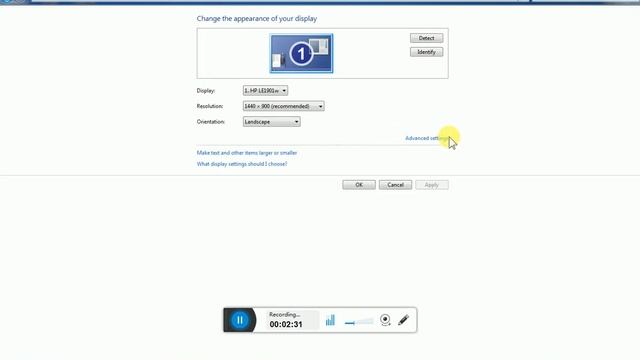Open What display settings should I choose link

pos(242,164)
